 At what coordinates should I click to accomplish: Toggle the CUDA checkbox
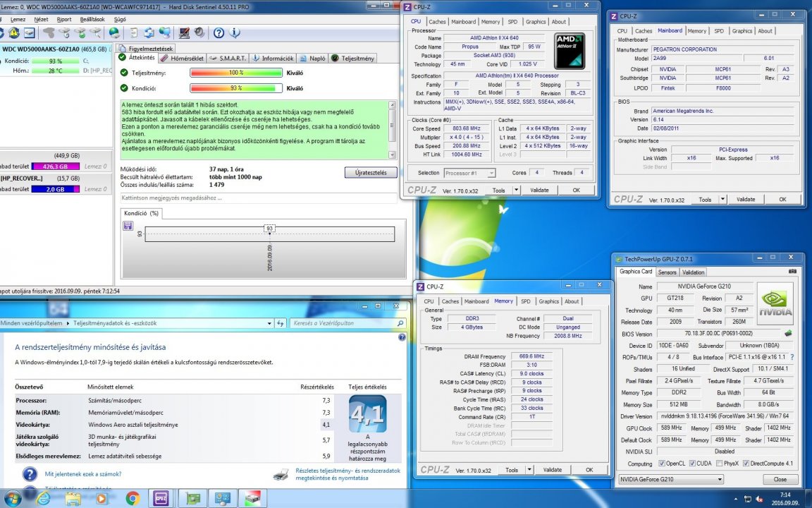[x=691, y=464]
